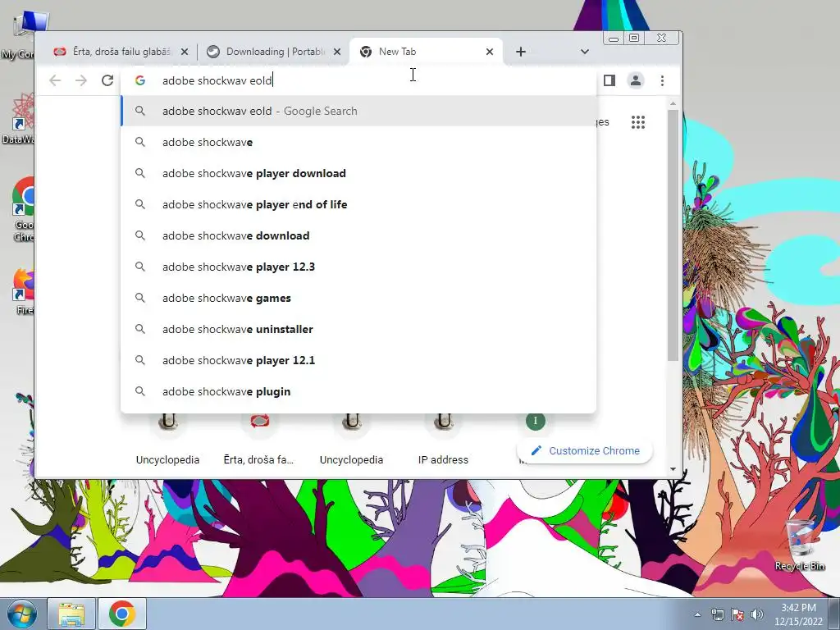This screenshot has width=840, height=630.
Task: Show hidden tray icons arrow
Action: [697, 614]
